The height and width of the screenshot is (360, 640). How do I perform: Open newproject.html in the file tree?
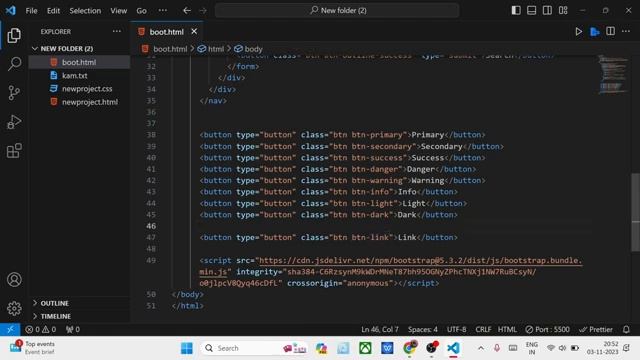point(79,102)
